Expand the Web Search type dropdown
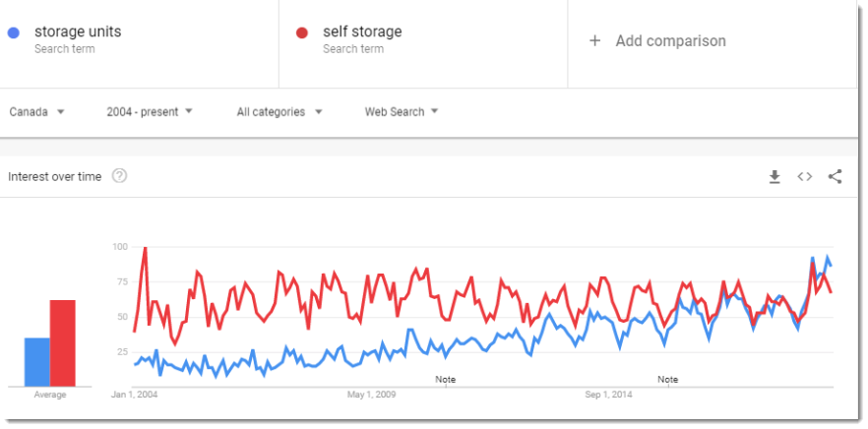This screenshot has width=868, height=429. pyautogui.click(x=402, y=112)
